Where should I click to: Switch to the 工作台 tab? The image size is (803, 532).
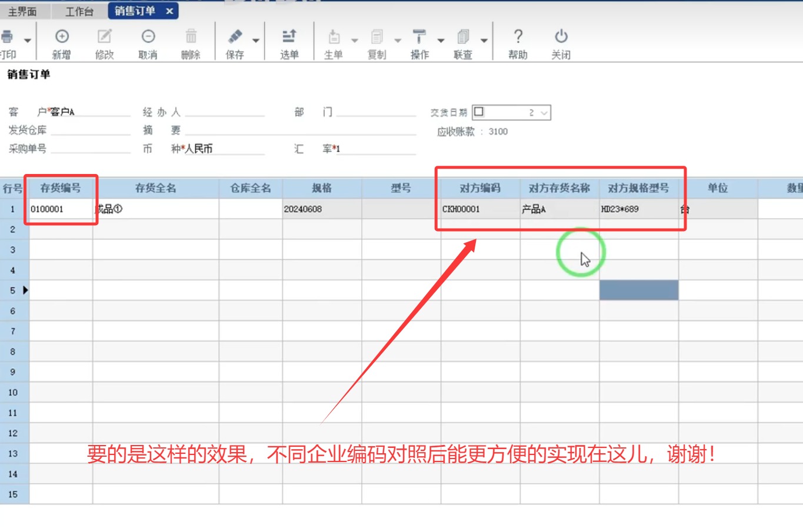coord(79,11)
